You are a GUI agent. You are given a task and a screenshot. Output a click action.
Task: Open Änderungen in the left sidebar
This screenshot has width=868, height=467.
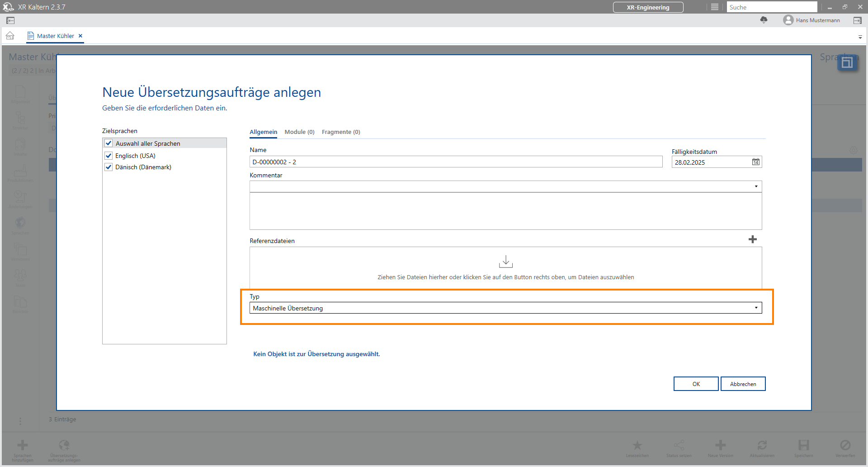20,200
